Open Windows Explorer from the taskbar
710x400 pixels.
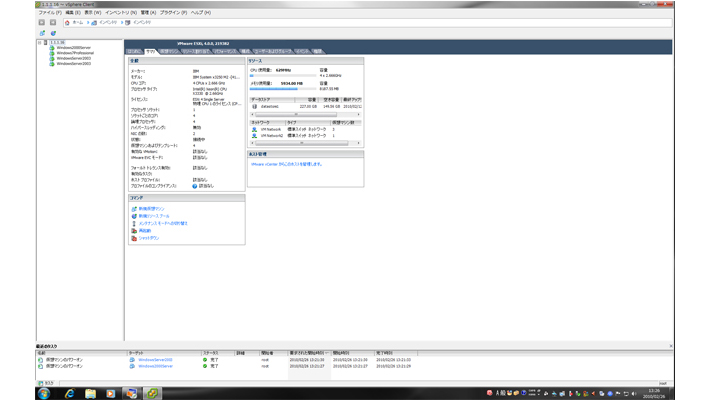(x=90, y=393)
